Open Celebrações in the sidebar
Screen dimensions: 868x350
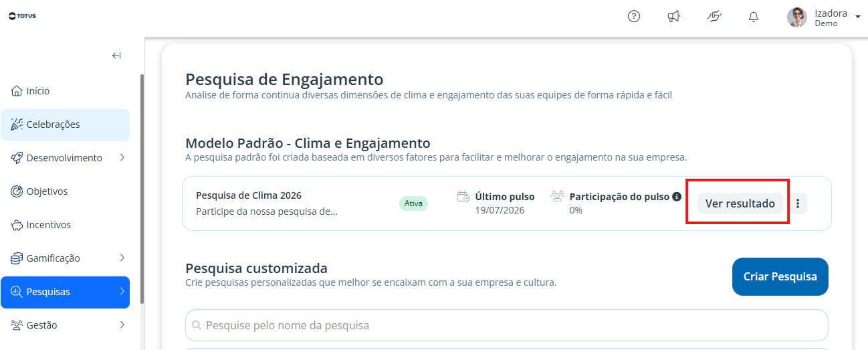tap(65, 124)
